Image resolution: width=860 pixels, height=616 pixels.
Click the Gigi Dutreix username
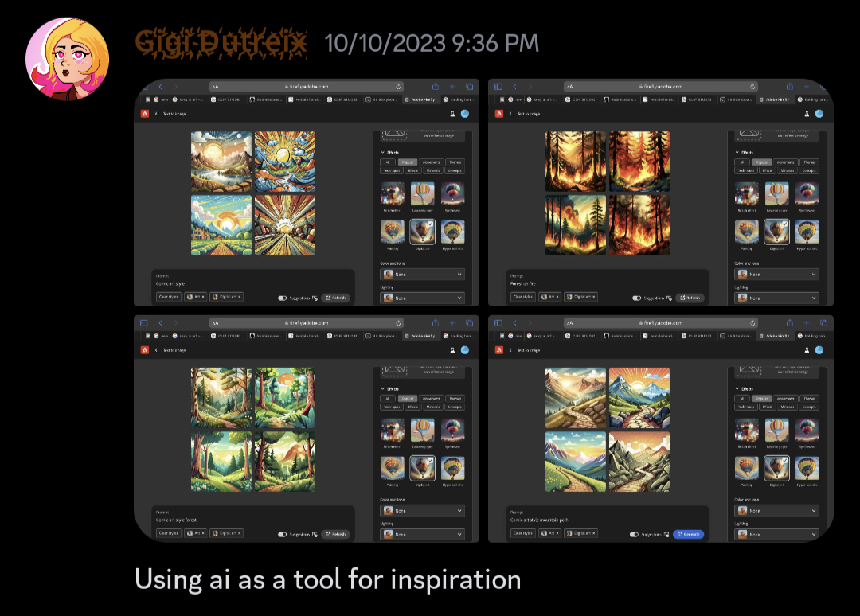coord(221,43)
